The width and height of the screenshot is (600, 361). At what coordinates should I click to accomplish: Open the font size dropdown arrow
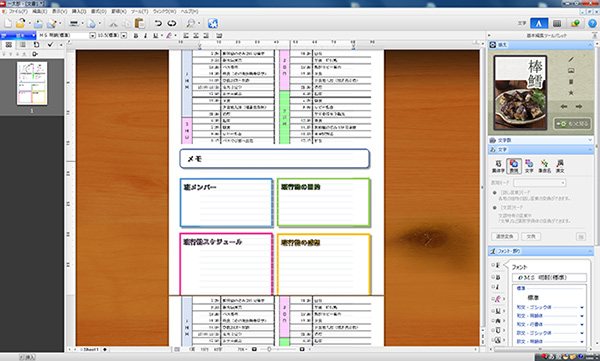pos(124,36)
